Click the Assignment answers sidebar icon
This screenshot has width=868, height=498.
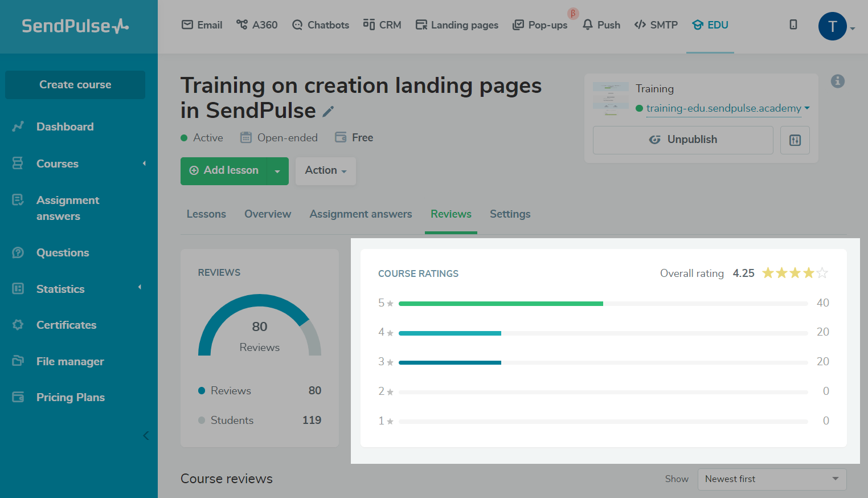pyautogui.click(x=18, y=200)
